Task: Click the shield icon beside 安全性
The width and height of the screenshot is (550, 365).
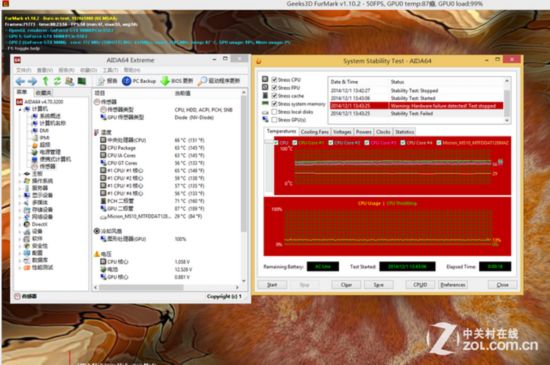Action: pyautogui.click(x=27, y=246)
